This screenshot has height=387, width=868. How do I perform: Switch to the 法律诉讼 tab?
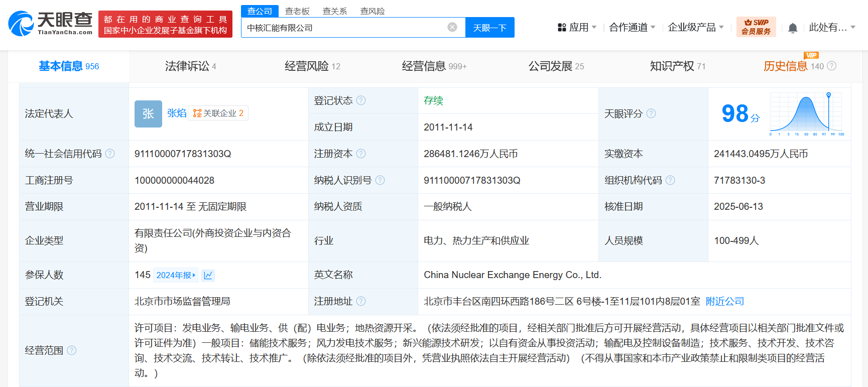tap(190, 66)
